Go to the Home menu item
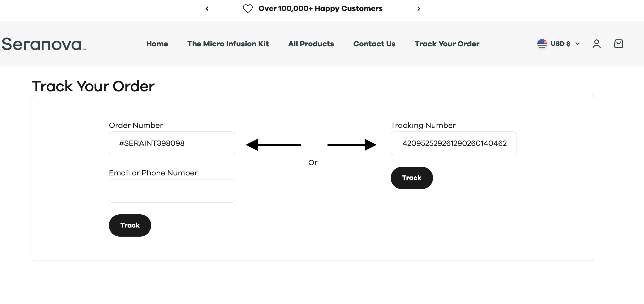The image size is (644, 304). tap(157, 44)
